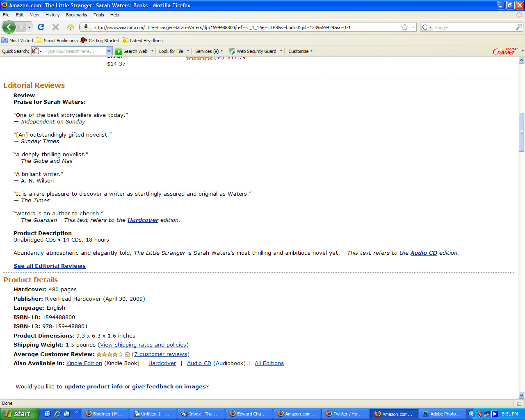Click the Search Web button
This screenshot has width=525, height=420.
pyautogui.click(x=131, y=51)
